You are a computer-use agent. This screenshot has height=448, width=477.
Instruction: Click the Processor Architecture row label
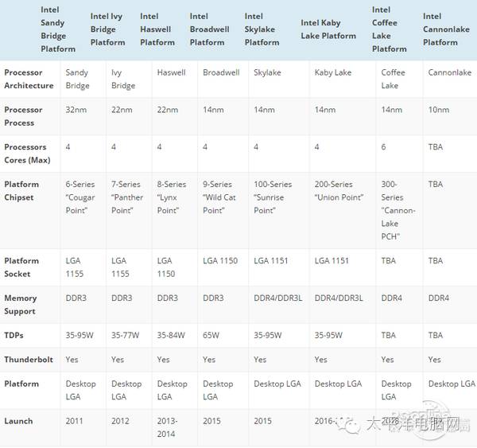coord(29,80)
